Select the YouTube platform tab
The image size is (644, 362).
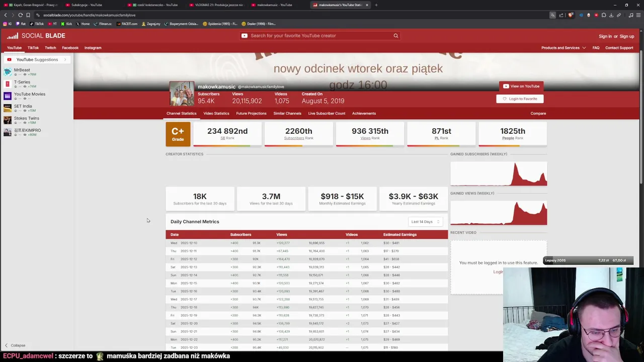14,48
